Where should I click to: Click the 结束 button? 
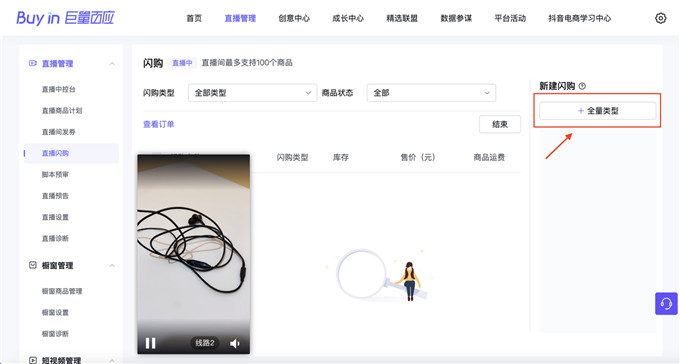click(x=500, y=124)
